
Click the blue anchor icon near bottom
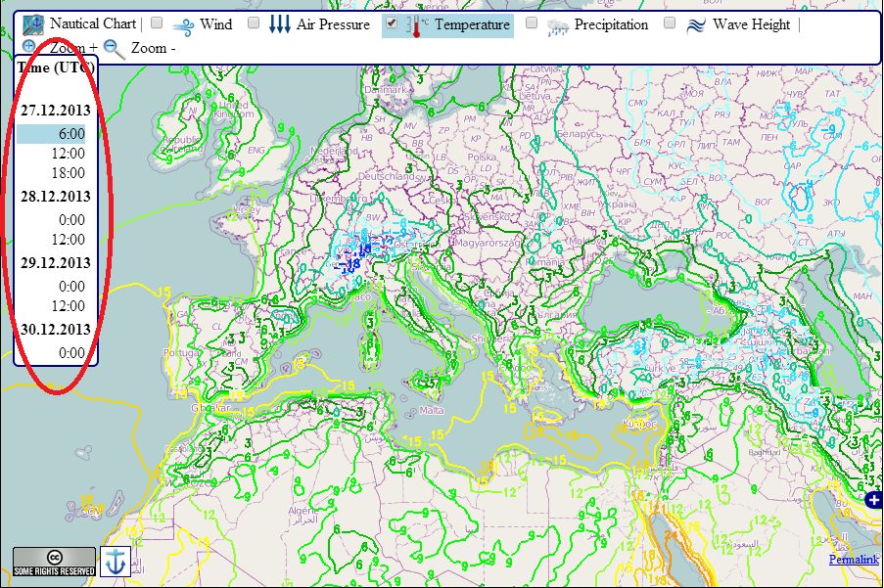click(116, 560)
